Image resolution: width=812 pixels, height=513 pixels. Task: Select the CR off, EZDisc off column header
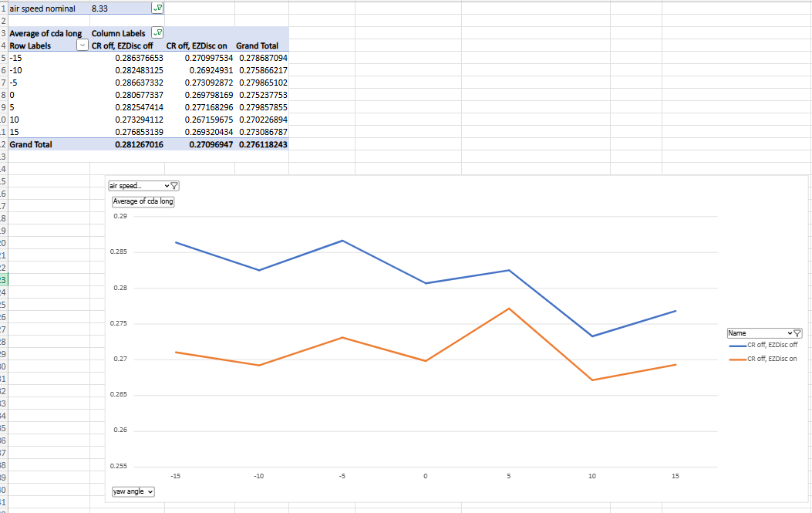123,46
